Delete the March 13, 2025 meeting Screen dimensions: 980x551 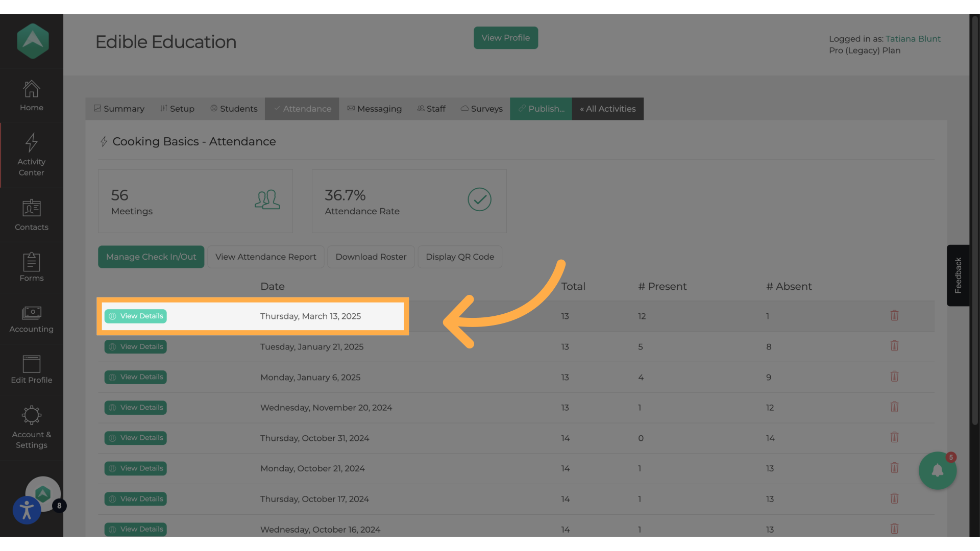coord(894,315)
